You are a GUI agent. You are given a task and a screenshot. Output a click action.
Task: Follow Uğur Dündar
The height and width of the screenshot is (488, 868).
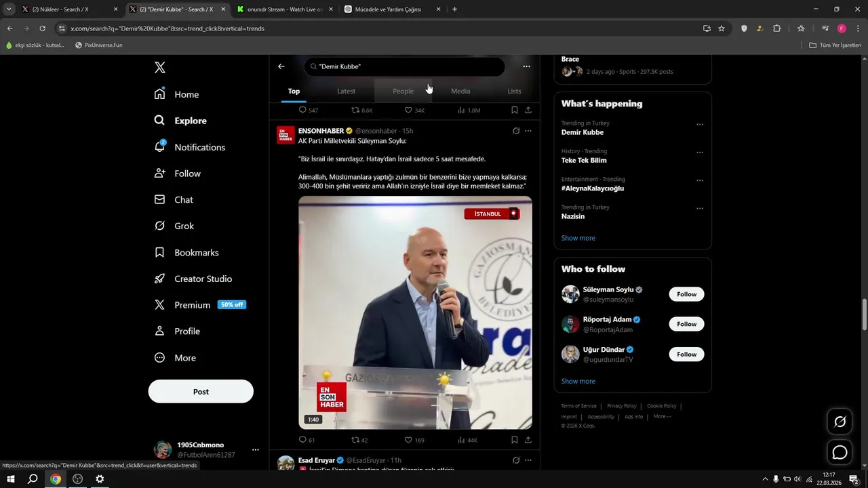(x=686, y=354)
